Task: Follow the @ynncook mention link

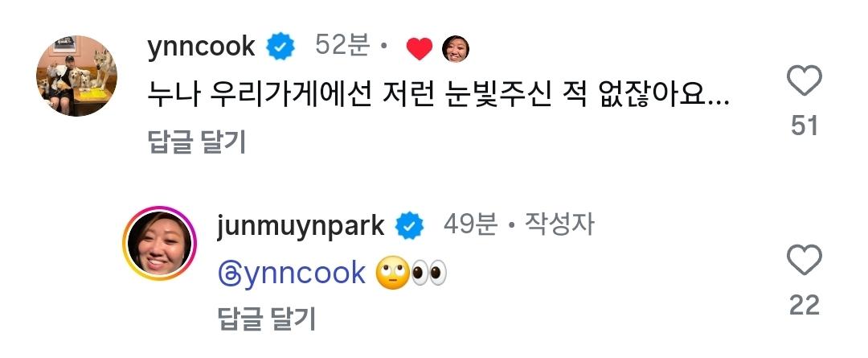Action: tap(292, 274)
